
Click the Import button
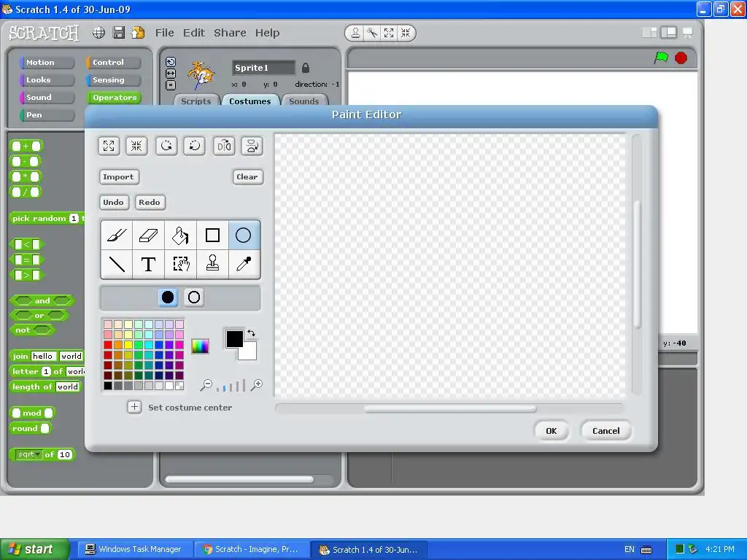tap(119, 176)
